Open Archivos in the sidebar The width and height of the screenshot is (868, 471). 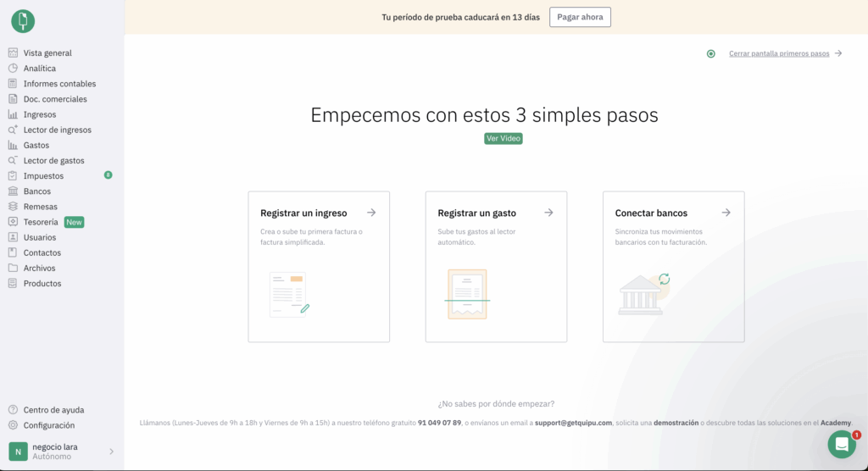pos(39,268)
